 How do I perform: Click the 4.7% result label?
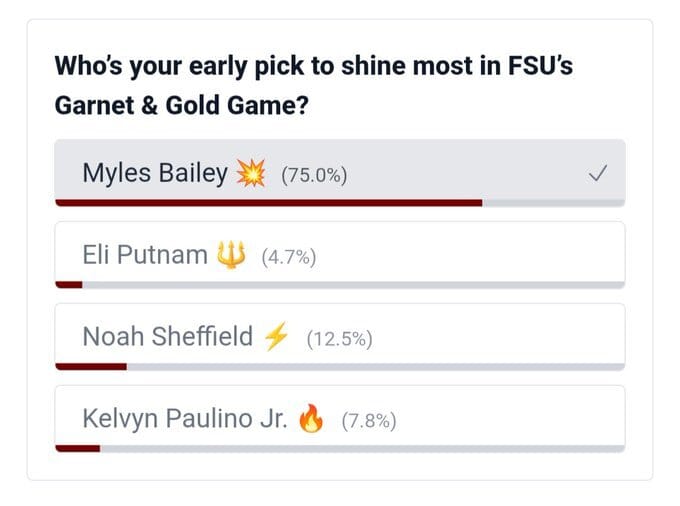(288, 257)
